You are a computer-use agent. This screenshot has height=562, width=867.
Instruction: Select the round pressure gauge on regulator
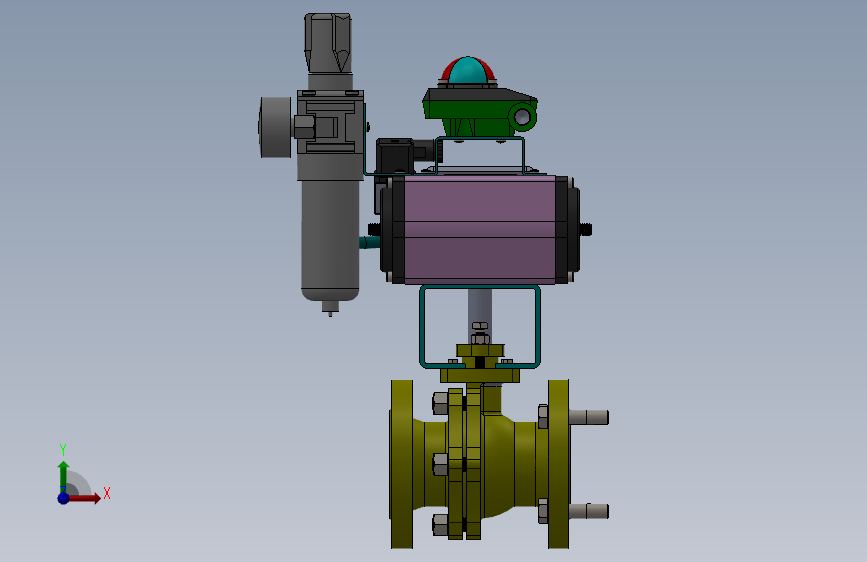pos(275,127)
